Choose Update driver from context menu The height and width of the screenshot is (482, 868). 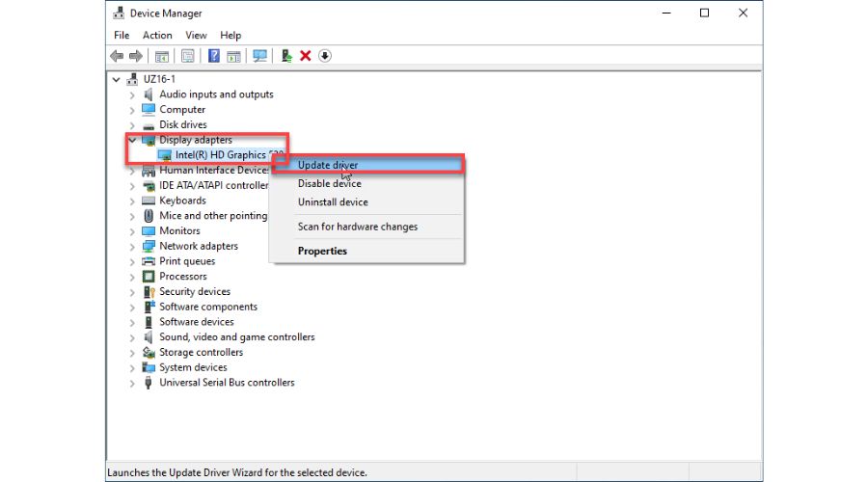366,165
